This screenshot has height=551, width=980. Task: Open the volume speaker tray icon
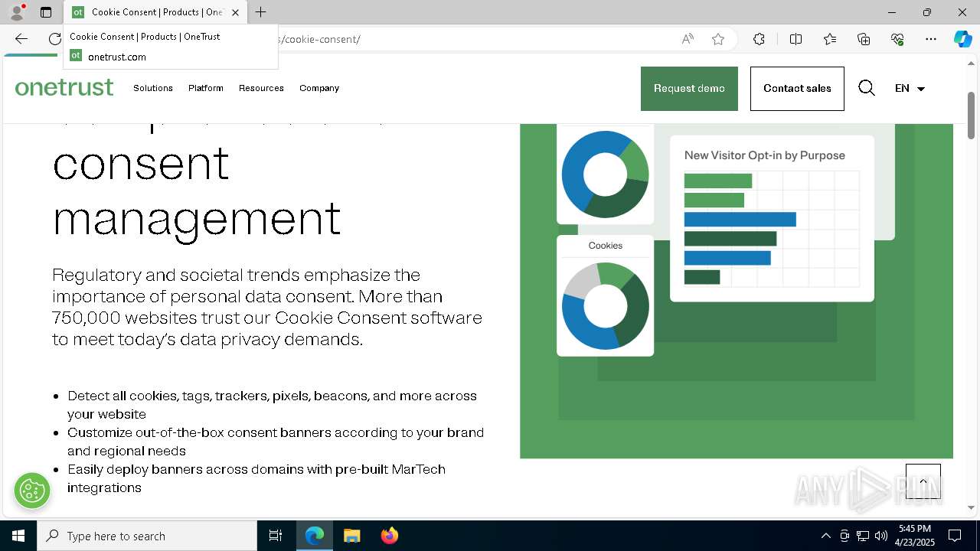[881, 536]
